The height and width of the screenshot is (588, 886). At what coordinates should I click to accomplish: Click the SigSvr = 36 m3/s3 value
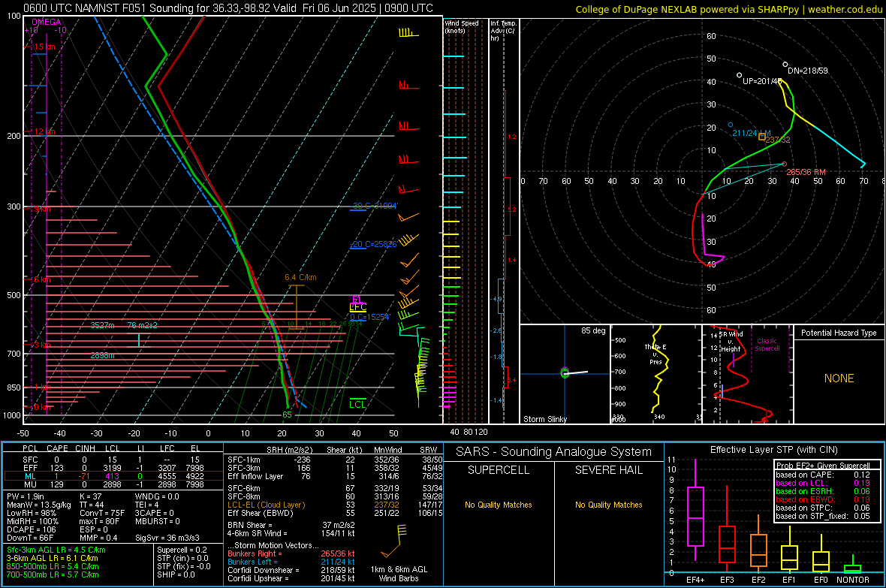(x=167, y=538)
